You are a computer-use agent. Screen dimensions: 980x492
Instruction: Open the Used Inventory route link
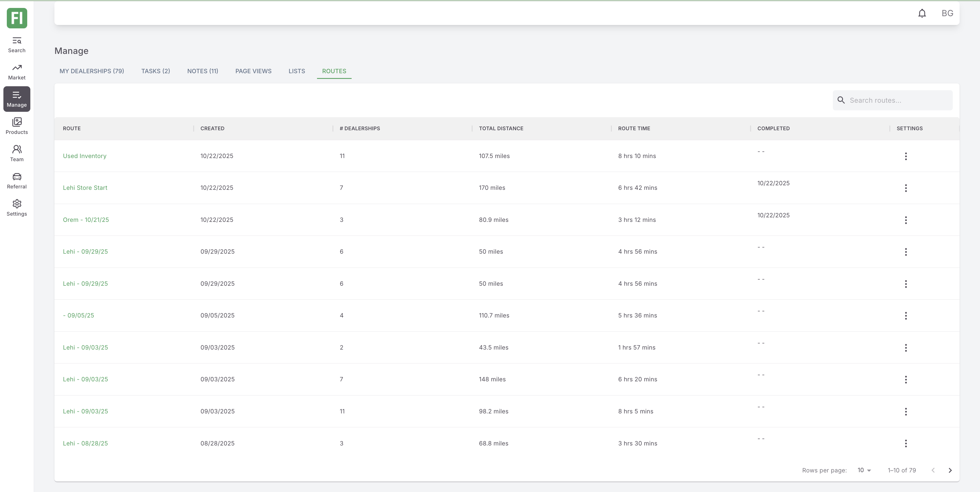point(85,156)
